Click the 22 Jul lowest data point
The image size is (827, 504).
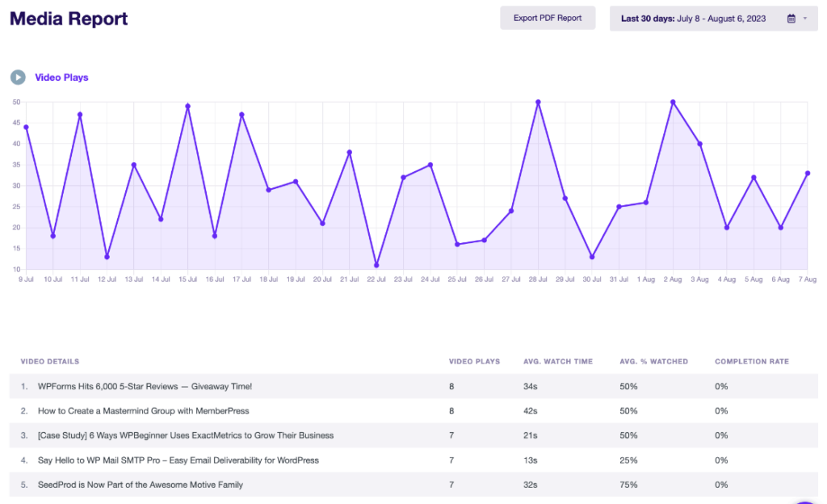(376, 265)
